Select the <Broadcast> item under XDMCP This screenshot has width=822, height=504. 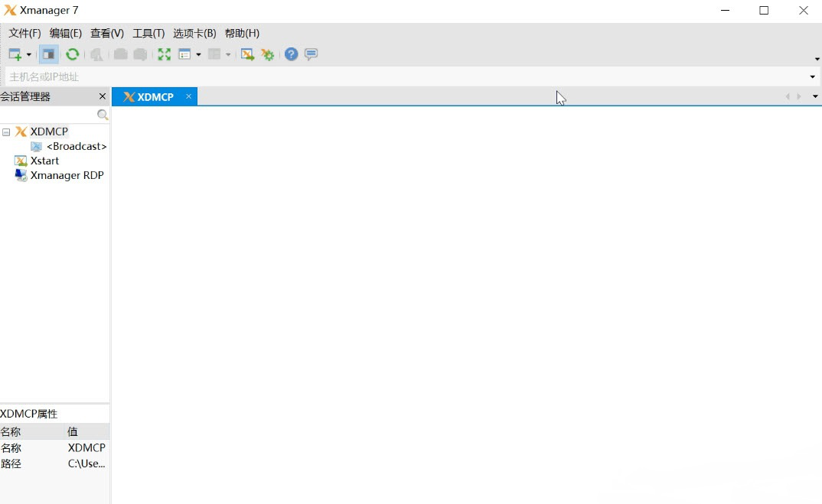pos(76,146)
